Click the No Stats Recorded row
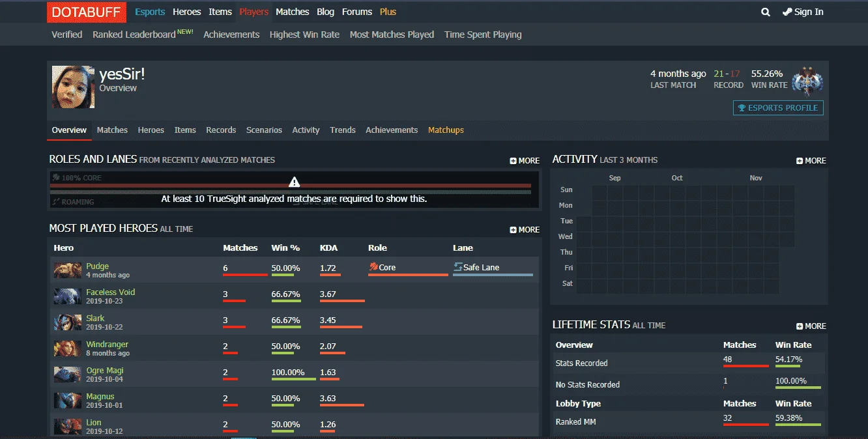This screenshot has width=868, height=439. click(x=690, y=384)
